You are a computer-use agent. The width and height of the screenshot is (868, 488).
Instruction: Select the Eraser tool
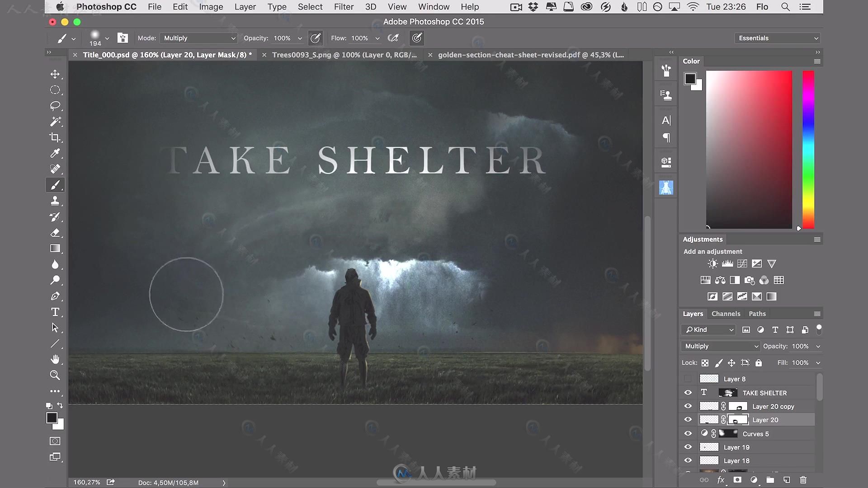pyautogui.click(x=55, y=233)
